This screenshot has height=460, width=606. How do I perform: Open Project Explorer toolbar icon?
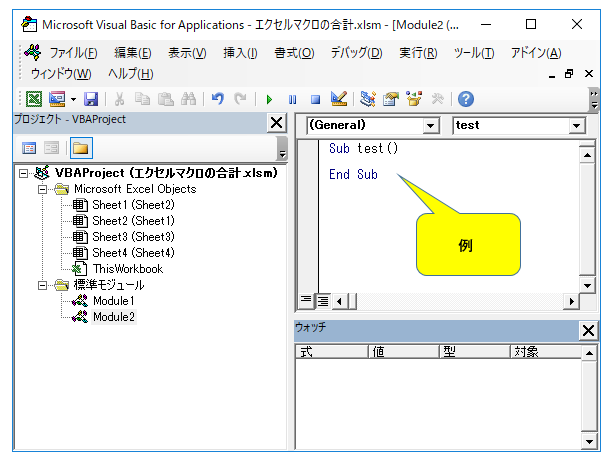tap(368, 99)
